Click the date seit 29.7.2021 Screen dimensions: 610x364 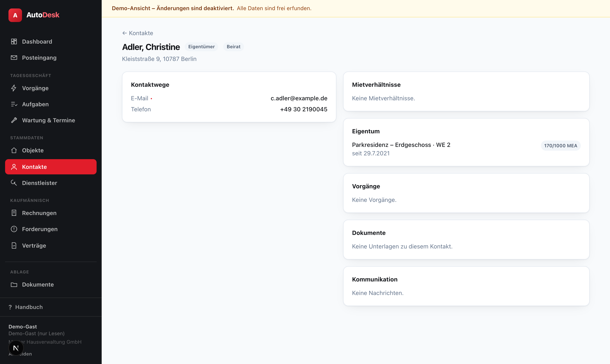[371, 154]
